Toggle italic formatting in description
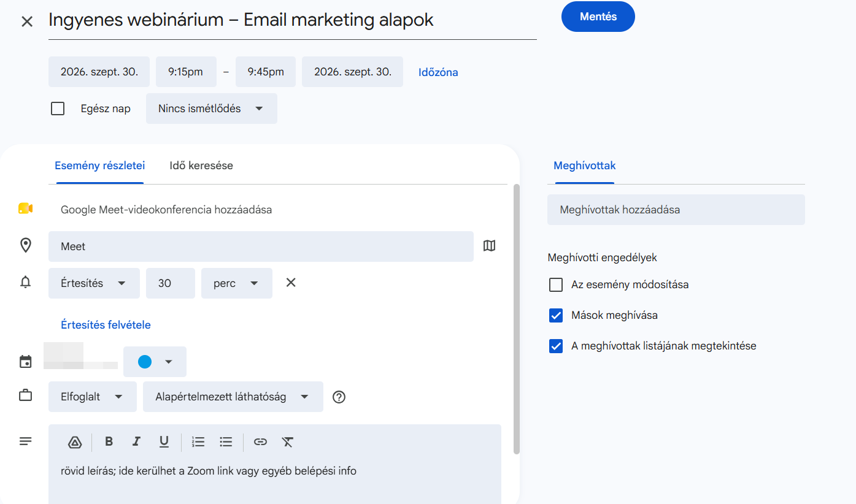Viewport: 856px width, 504px height. click(x=136, y=441)
